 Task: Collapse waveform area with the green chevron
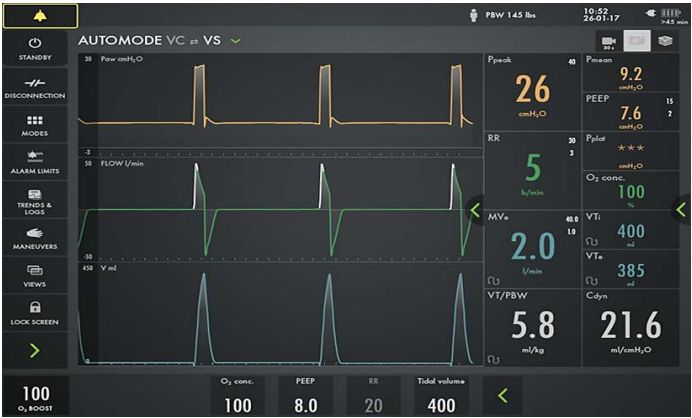(x=475, y=211)
